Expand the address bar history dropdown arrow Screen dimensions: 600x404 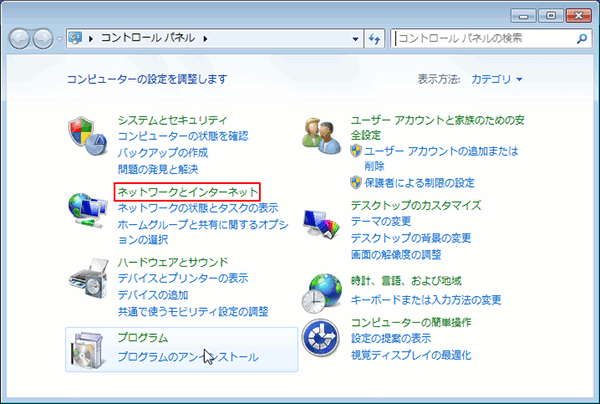[x=357, y=39]
